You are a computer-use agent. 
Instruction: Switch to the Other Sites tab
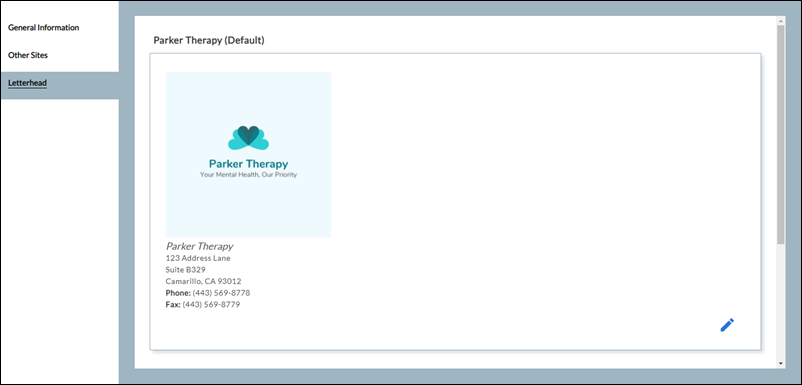[28, 55]
